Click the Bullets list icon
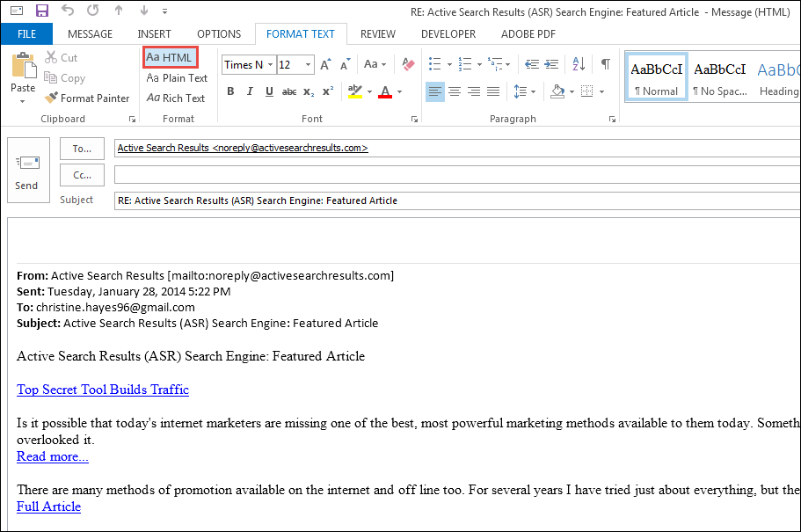 pyautogui.click(x=434, y=64)
